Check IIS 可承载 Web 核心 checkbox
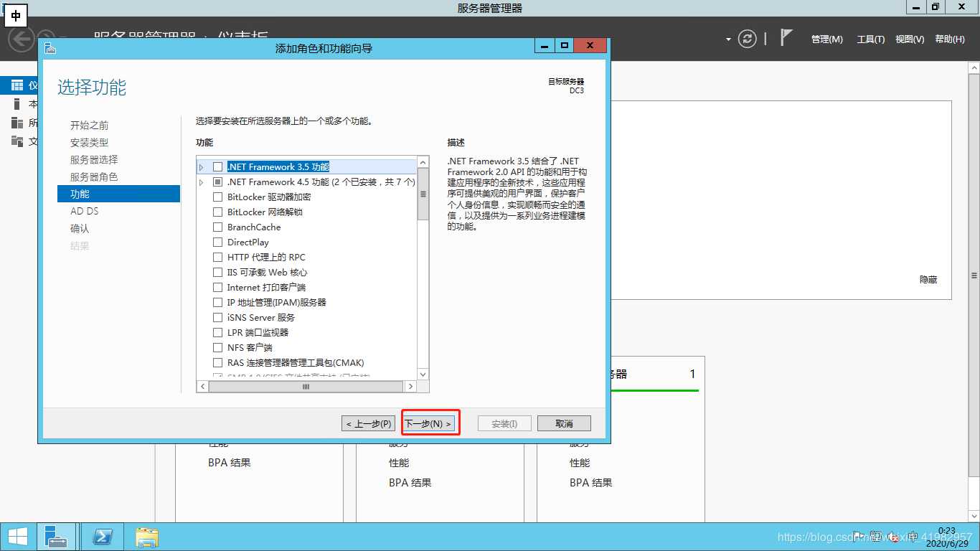 [x=218, y=272]
